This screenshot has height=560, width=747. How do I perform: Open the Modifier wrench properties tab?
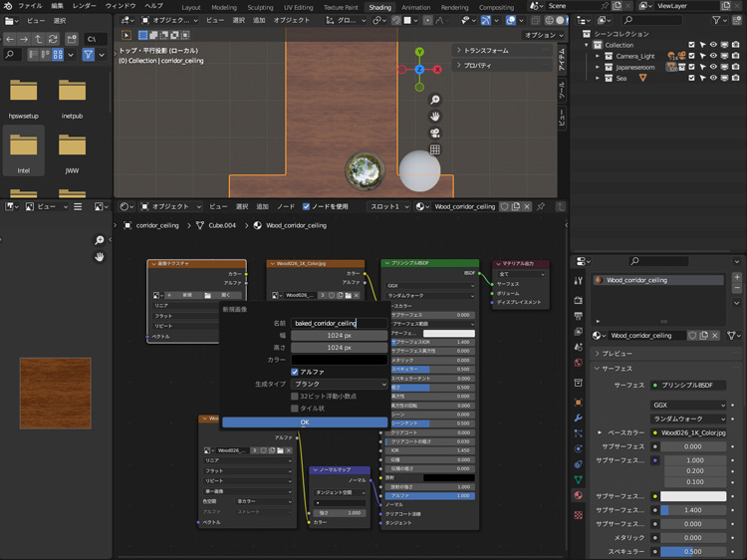579,417
